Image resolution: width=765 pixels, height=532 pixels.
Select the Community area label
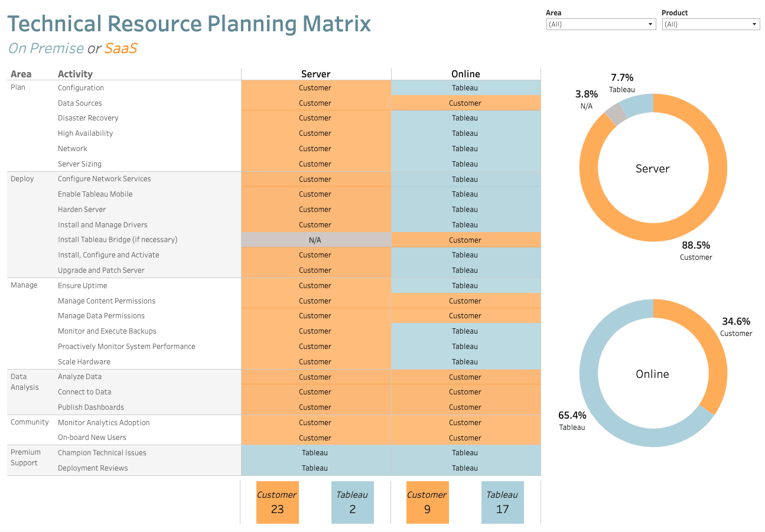click(x=30, y=422)
